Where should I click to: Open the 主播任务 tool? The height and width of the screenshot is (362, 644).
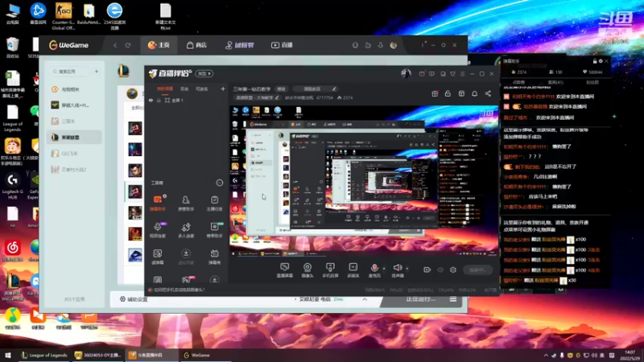[x=214, y=203]
